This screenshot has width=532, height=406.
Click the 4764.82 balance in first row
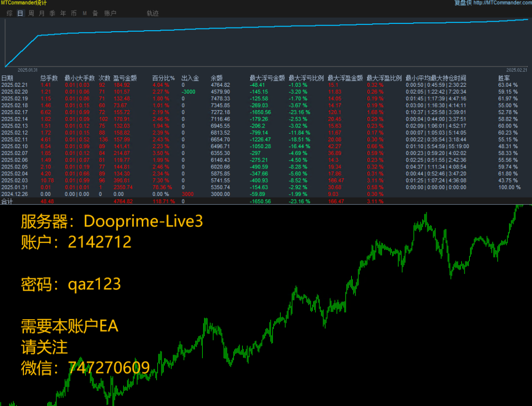pyautogui.click(x=220, y=85)
